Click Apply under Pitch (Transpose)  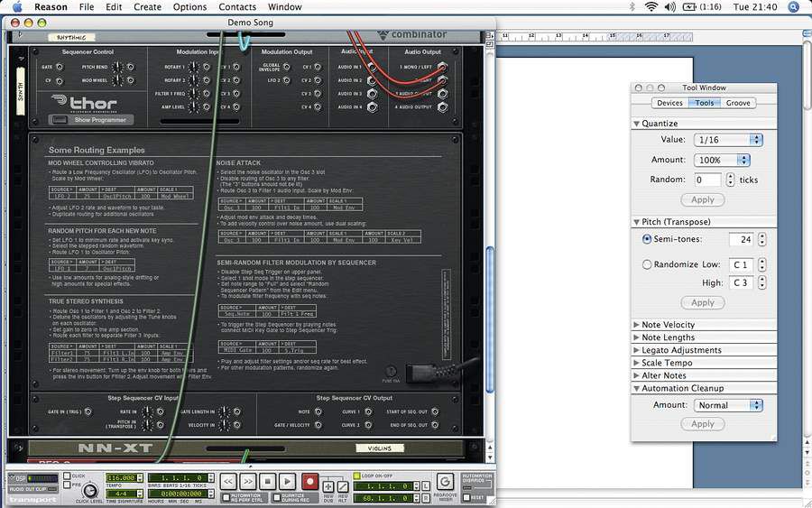point(703,302)
